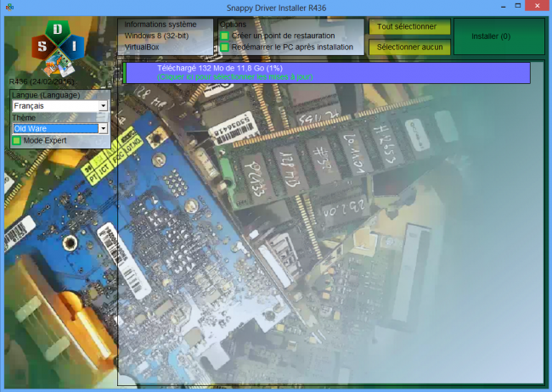
Task: Expand the Langue dropdown arrow
Action: [x=103, y=106]
